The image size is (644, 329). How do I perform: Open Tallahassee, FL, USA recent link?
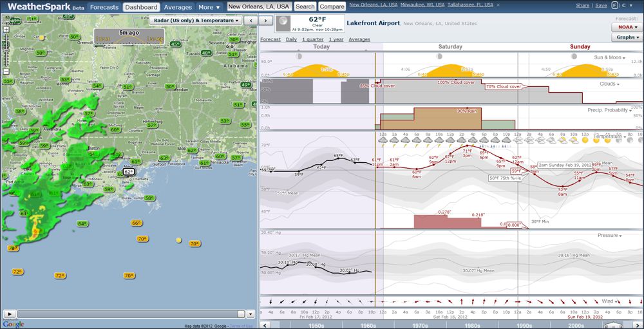[471, 5]
